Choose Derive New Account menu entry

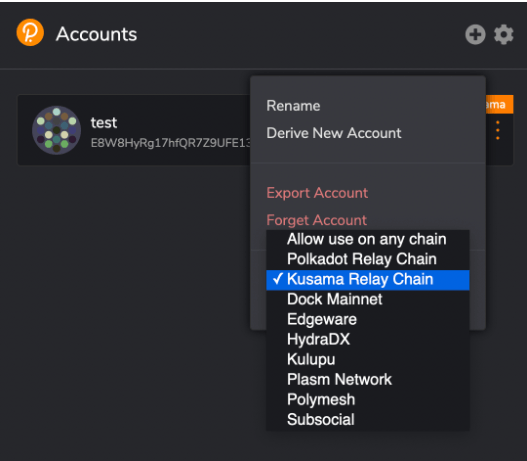coord(334,133)
